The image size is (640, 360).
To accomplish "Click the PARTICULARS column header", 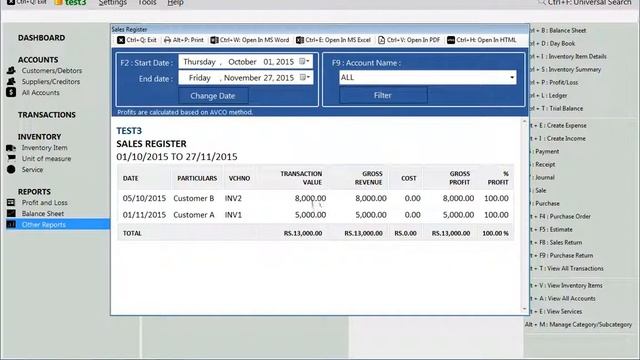I will tap(197, 178).
